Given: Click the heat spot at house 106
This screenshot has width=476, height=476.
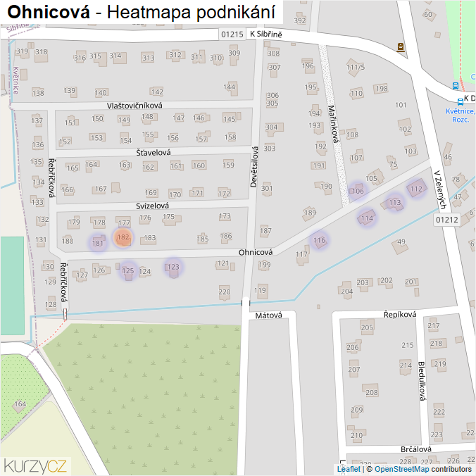Looking at the screenshot, I should pos(358,191).
